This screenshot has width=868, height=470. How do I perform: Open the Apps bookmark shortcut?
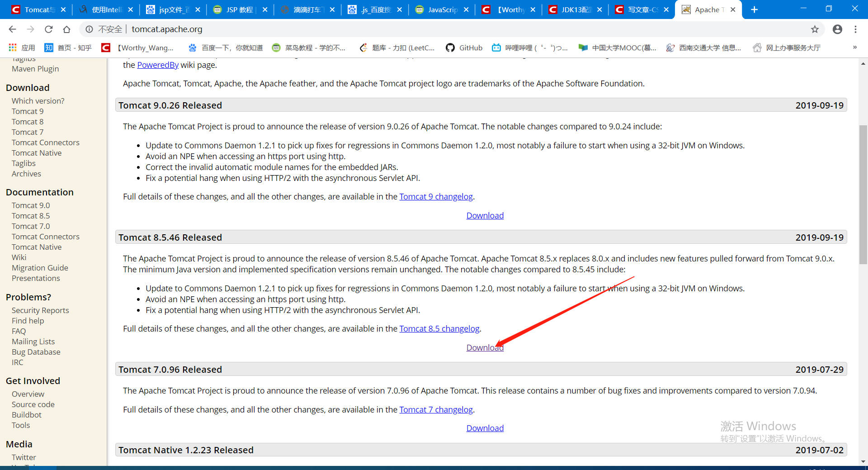point(22,47)
